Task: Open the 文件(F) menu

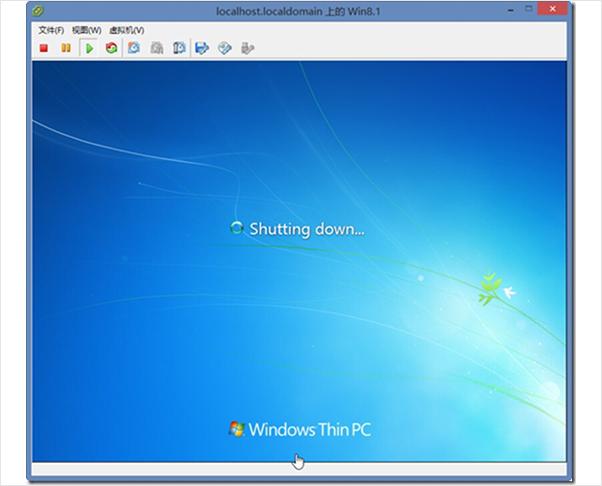Action: [x=51, y=30]
